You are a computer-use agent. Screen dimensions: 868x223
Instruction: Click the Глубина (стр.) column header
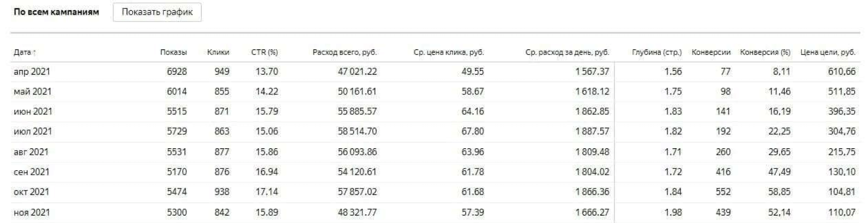[x=656, y=52]
